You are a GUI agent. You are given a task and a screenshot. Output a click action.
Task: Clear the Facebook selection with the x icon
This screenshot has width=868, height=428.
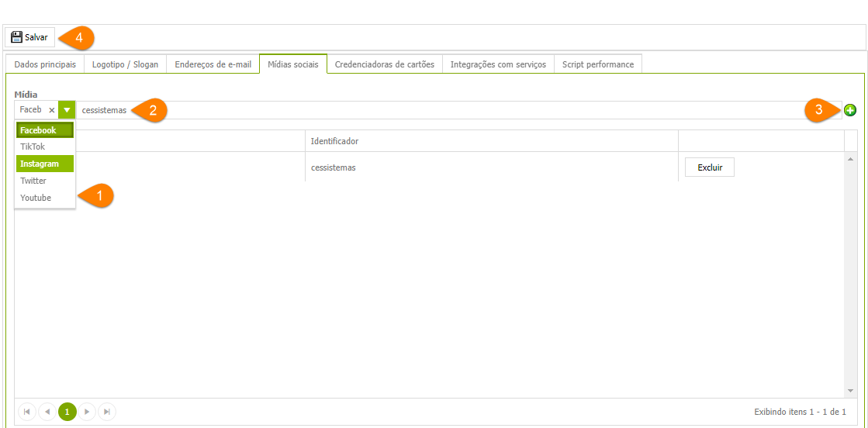(x=52, y=110)
